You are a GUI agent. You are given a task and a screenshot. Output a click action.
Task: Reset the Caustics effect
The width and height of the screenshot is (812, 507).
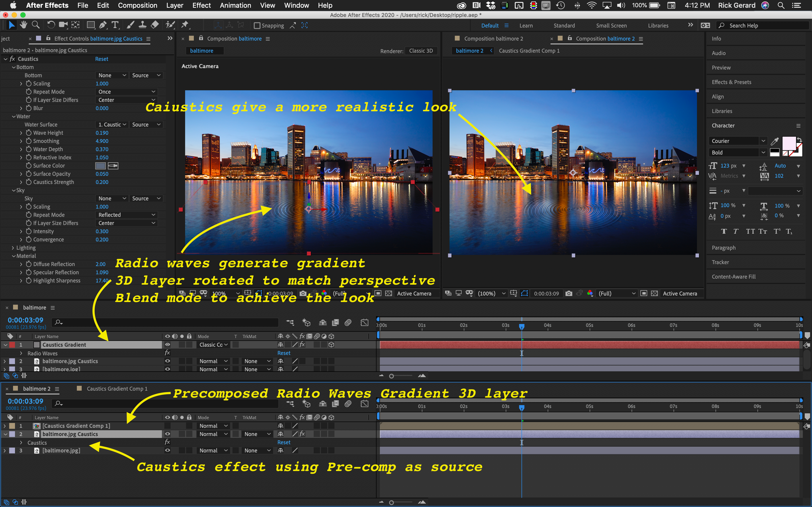101,59
